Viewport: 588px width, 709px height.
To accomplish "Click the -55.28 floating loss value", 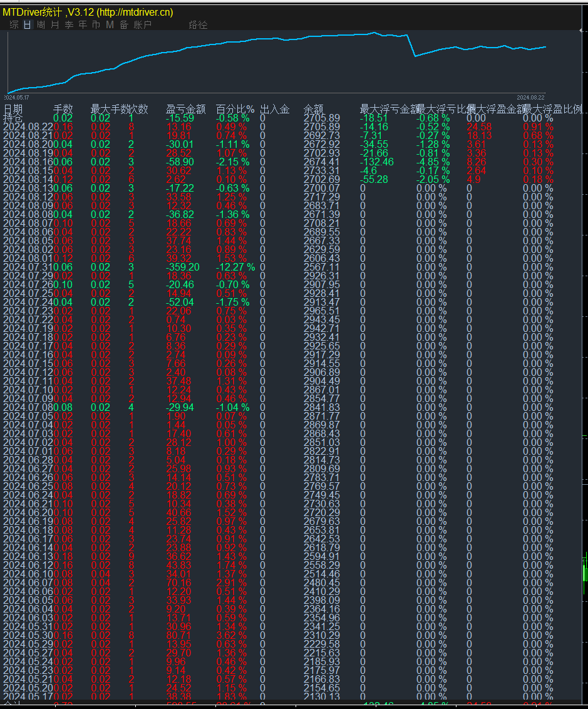I will pyautogui.click(x=374, y=180).
